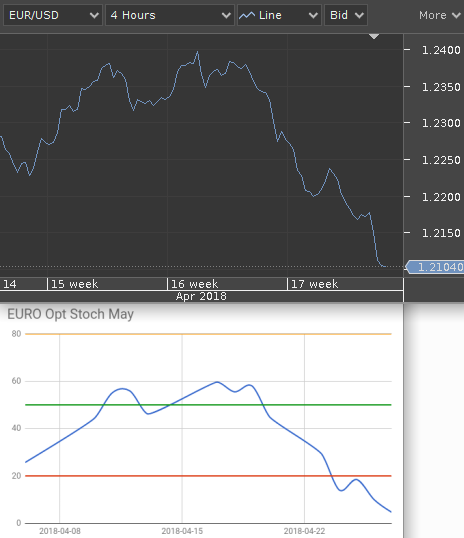Click the 80 value on stochastic axis
Viewport: 464px width, 538px height.
pyautogui.click(x=16, y=334)
